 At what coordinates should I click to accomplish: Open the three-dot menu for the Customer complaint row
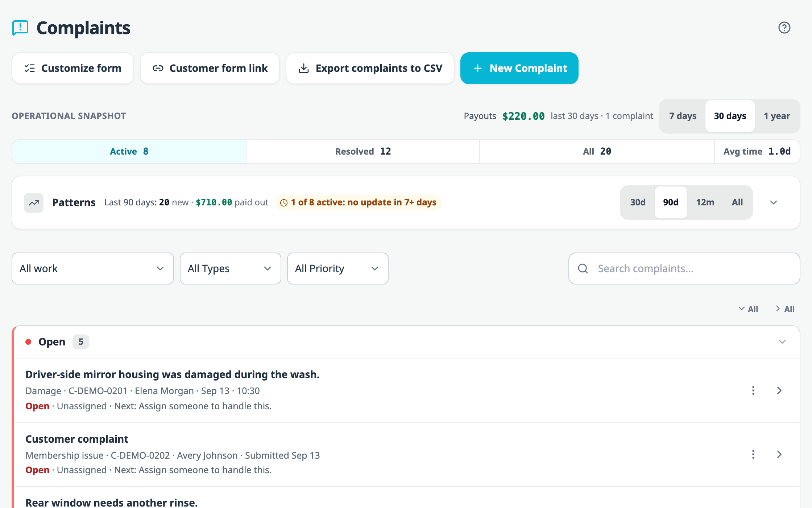click(753, 454)
